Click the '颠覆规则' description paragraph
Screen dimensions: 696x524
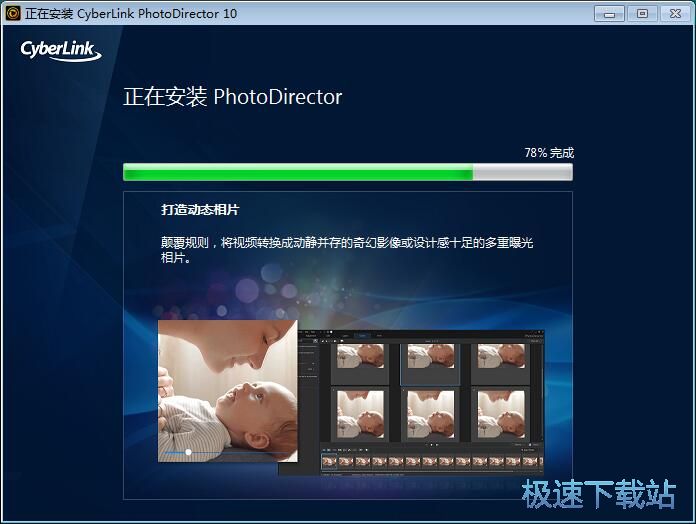[x=347, y=250]
